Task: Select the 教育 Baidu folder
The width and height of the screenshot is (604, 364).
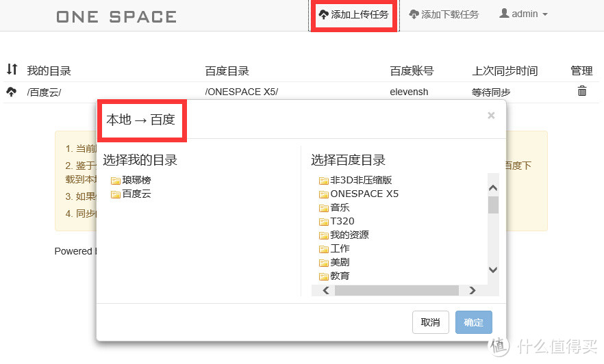Action: click(334, 276)
